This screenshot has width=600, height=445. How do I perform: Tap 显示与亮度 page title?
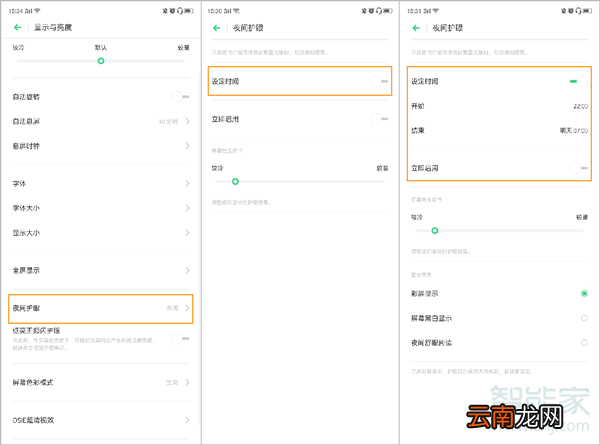(x=53, y=27)
